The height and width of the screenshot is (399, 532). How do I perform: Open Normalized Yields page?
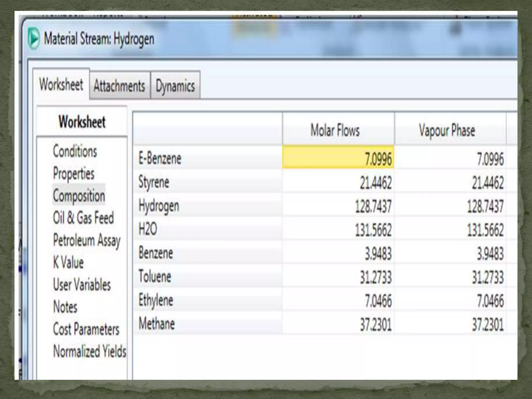click(x=90, y=351)
